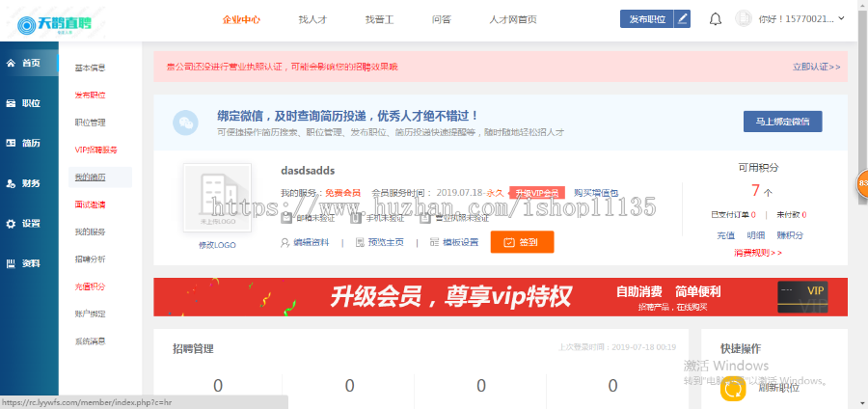Click the email unverified status icon
This screenshot has height=409, width=868.
click(x=285, y=218)
